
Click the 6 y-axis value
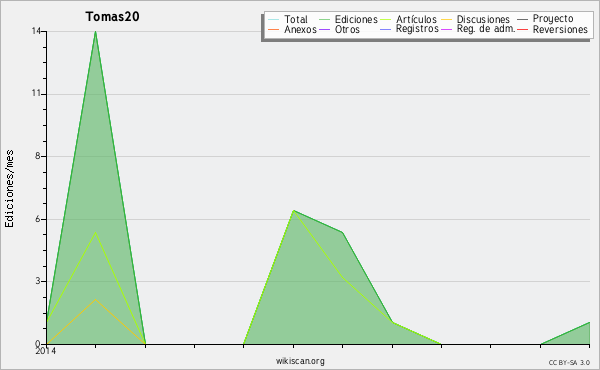(38, 219)
